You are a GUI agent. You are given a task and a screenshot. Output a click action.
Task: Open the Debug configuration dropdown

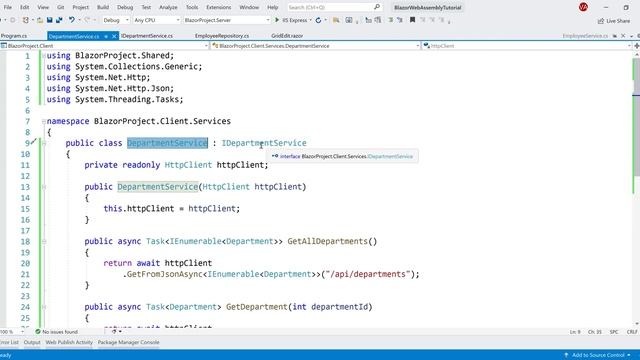pyautogui.click(x=116, y=20)
